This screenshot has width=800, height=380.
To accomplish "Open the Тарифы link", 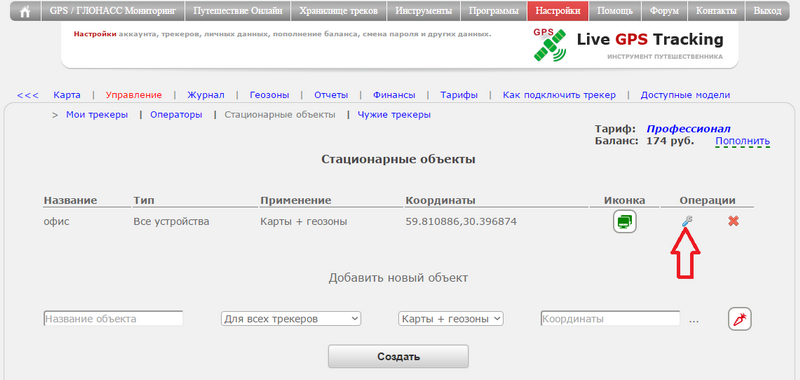I will [x=459, y=95].
